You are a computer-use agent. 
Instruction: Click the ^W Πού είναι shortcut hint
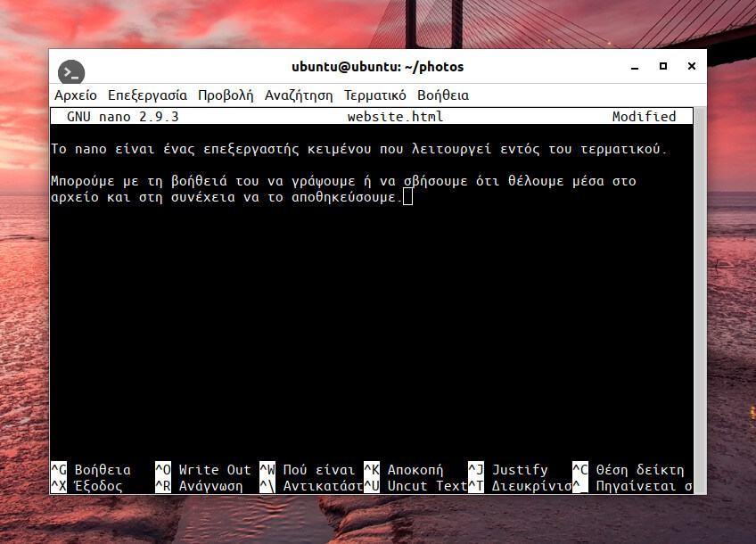pos(307,470)
